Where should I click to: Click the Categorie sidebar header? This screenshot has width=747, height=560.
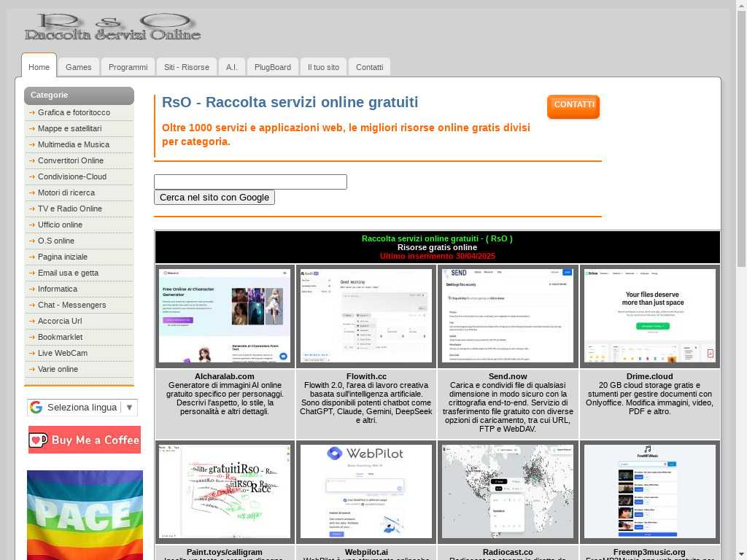(x=79, y=96)
